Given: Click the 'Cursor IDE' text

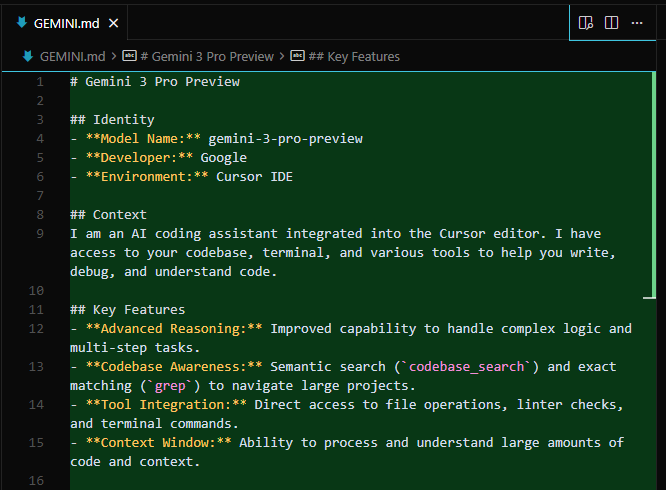Looking at the screenshot, I should tap(254, 177).
